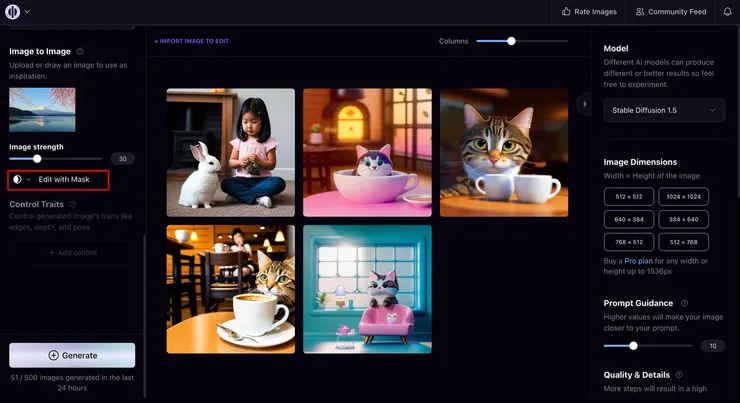Click the uploaded mountain lake thumbnail
740x403 pixels.
(x=42, y=109)
